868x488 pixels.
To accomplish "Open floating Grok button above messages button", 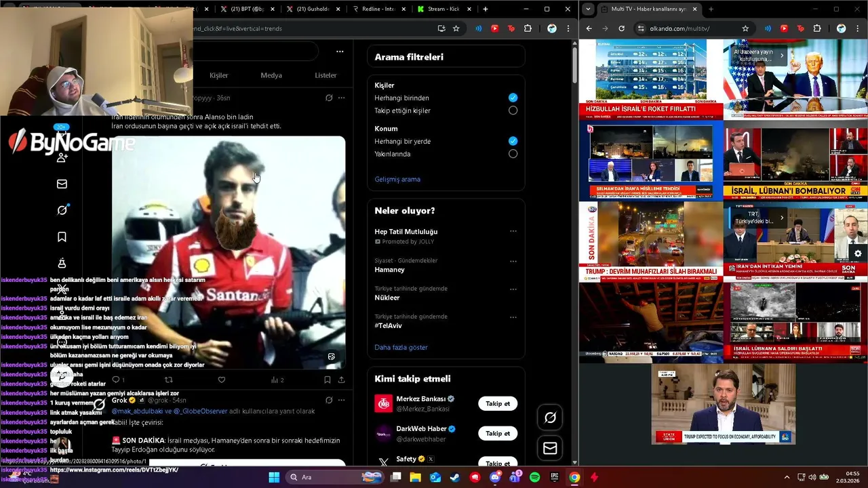I will [x=550, y=418].
